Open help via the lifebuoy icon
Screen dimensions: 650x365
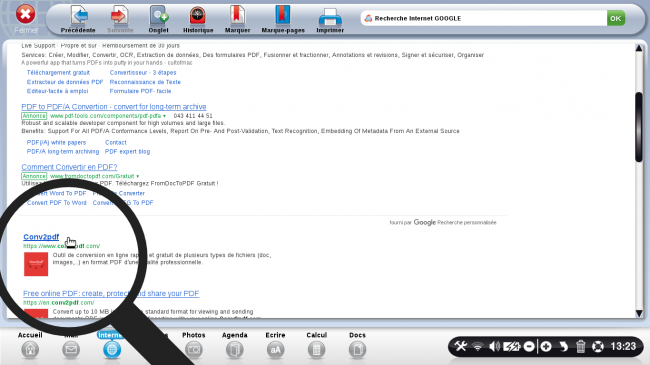click(x=598, y=346)
